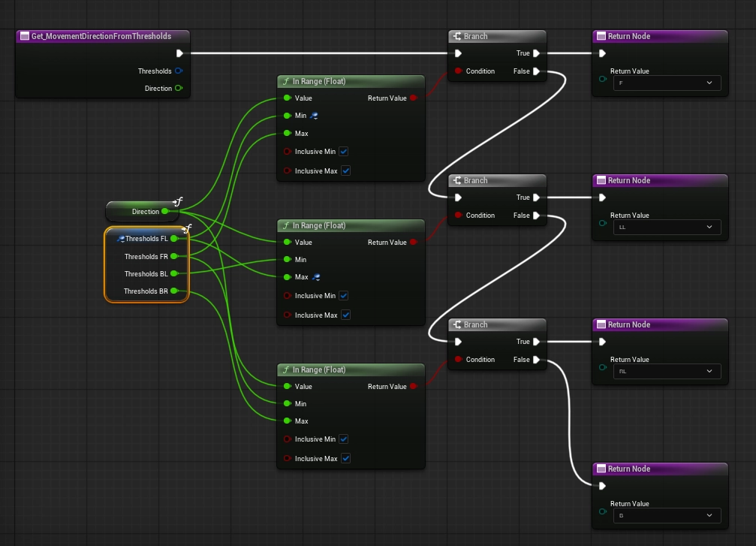Click the False exec pin on top Branch node
This screenshot has width=756, height=546.
536,71
